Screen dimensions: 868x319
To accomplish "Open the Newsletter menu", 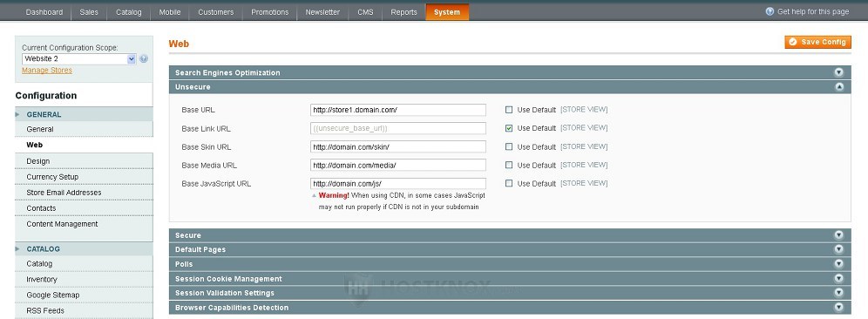I will pos(322,12).
